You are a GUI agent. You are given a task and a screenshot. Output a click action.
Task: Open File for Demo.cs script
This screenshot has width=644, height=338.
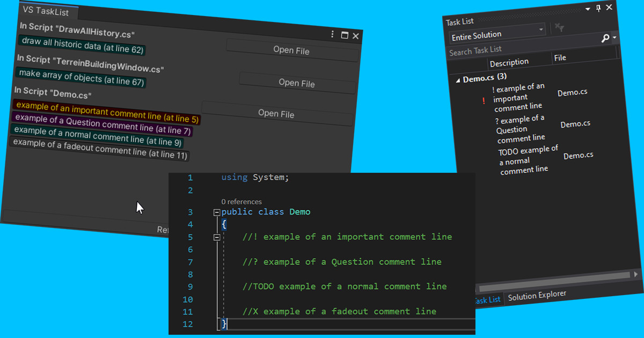pyautogui.click(x=276, y=114)
